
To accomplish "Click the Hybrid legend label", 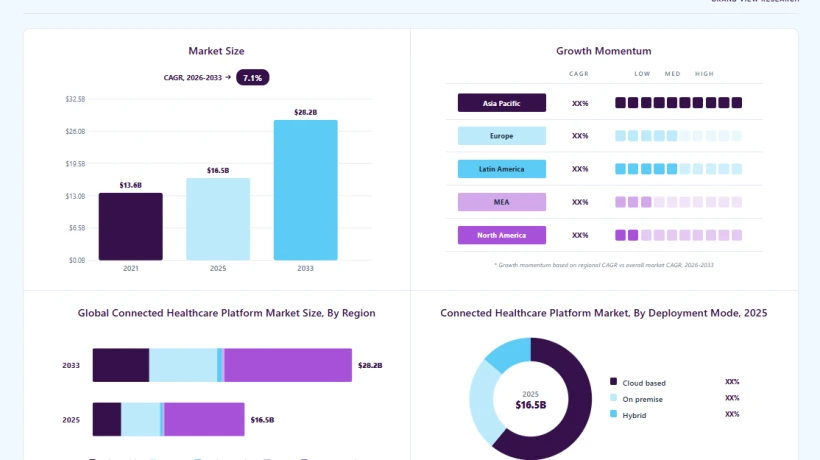I will (x=634, y=416).
